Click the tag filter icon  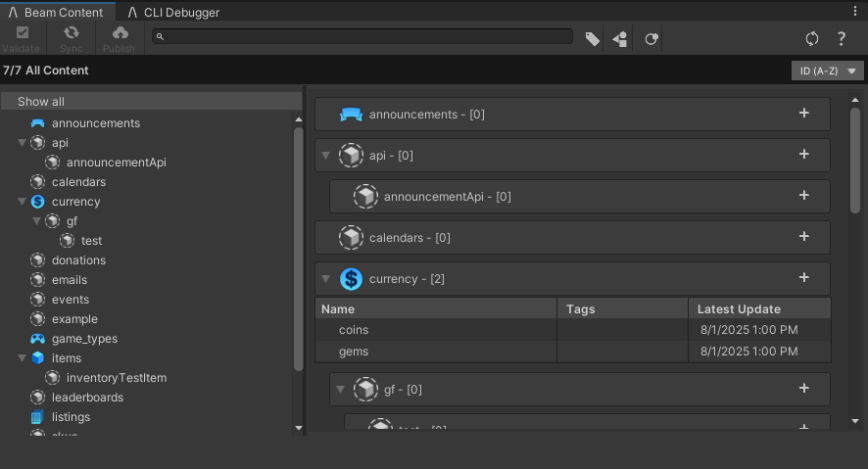(x=592, y=39)
